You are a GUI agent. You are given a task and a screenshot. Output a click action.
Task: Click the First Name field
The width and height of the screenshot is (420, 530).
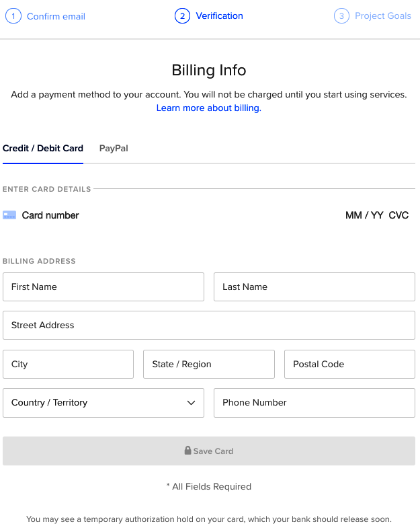click(103, 287)
